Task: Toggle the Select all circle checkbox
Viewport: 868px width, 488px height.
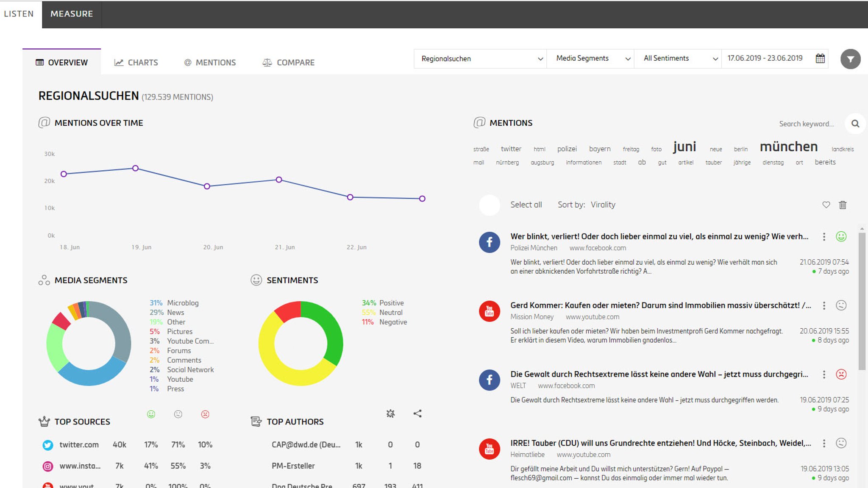Action: [490, 205]
